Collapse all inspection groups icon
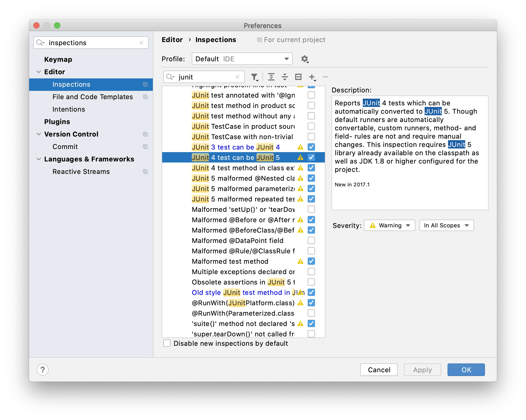This screenshot has height=420, width=526. point(285,77)
